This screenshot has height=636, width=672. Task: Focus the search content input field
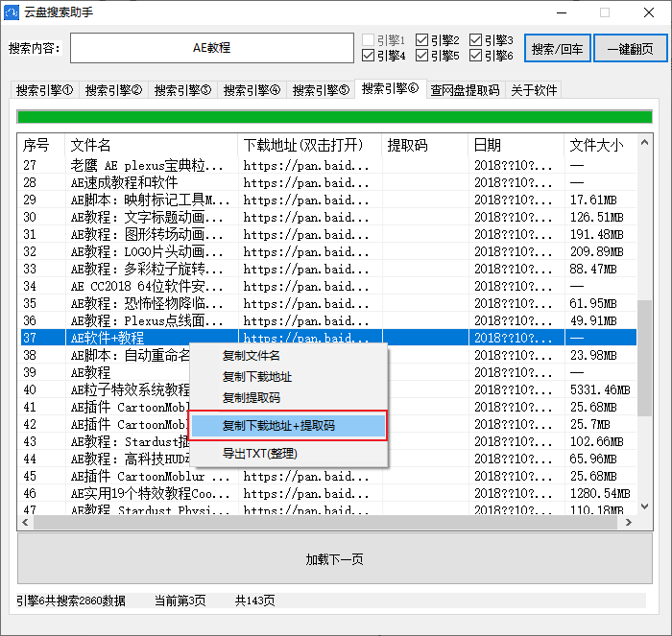212,48
